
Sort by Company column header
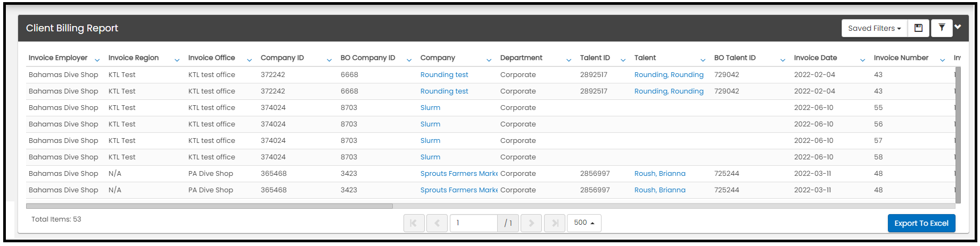438,58
